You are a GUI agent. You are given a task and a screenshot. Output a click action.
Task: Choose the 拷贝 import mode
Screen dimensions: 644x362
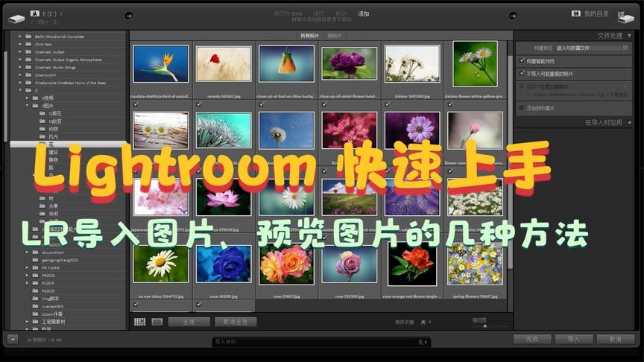tap(319, 14)
